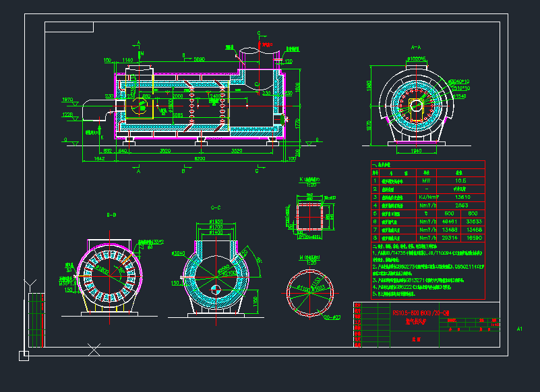Click the A1 sheet size label
The width and height of the screenshot is (540, 392).
click(x=520, y=329)
